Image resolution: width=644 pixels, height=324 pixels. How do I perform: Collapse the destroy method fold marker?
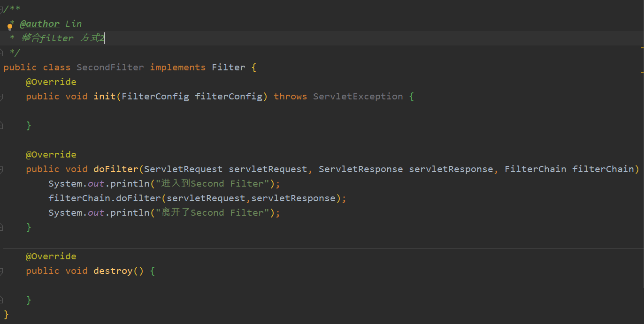pyautogui.click(x=1, y=271)
